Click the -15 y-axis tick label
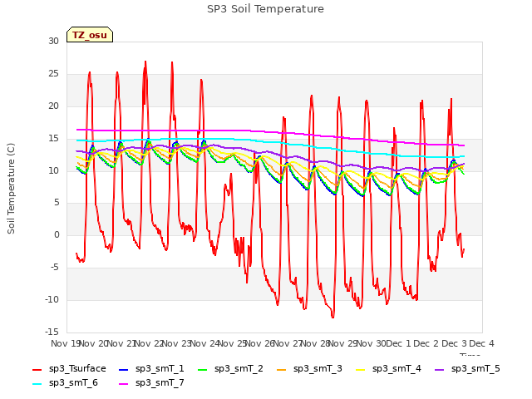Image resolution: width=532 pixels, height=399 pixels. click(52, 332)
